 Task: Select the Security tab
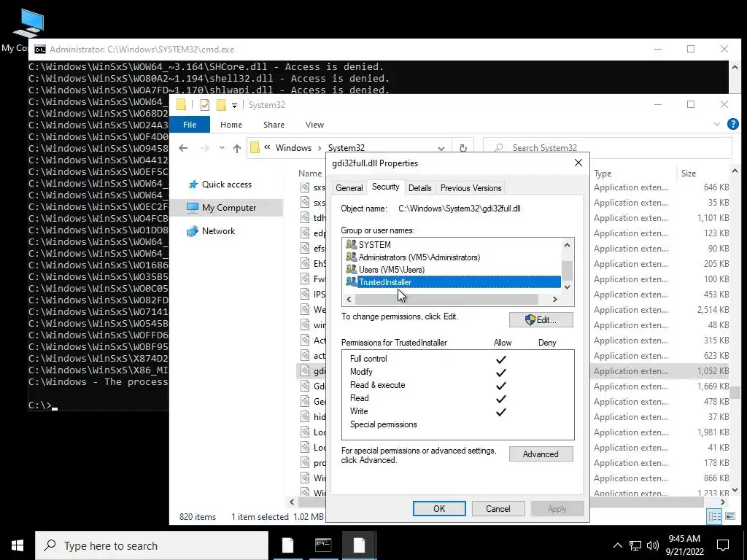point(385,187)
